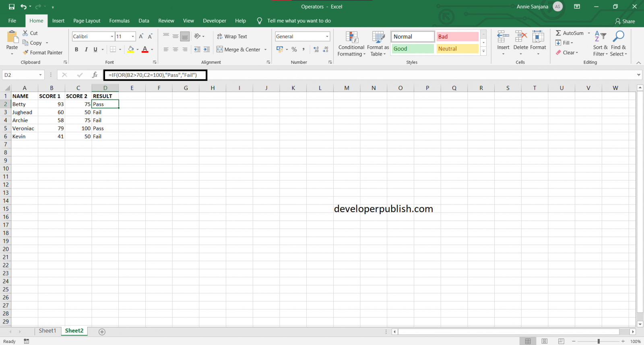Image resolution: width=644 pixels, height=345 pixels.
Task: Click the Cut scissors command
Action: pos(30,33)
